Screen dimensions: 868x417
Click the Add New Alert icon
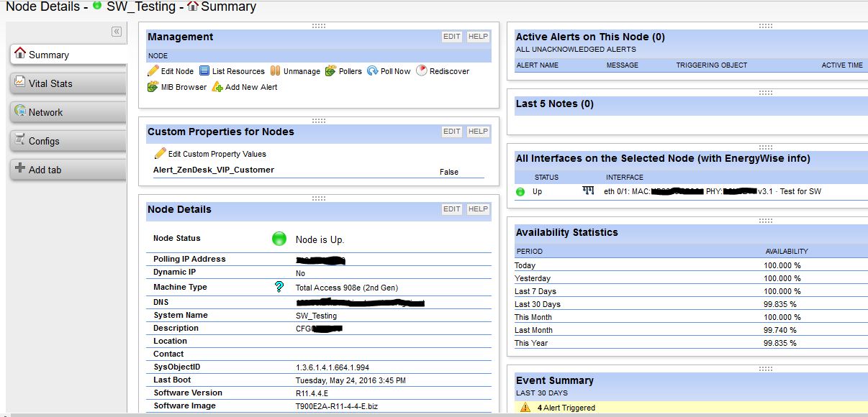tap(217, 87)
